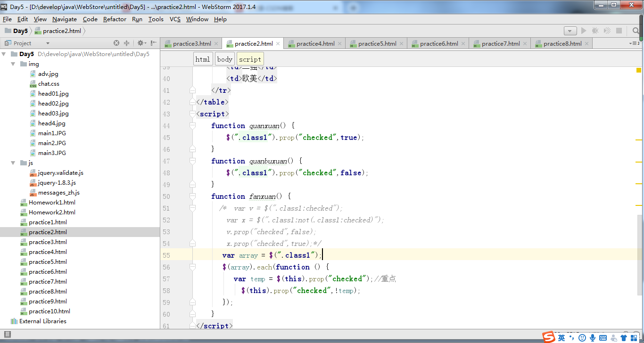Image resolution: width=644 pixels, height=343 pixels.
Task: Click the script breadcrumb
Action: coord(250,59)
